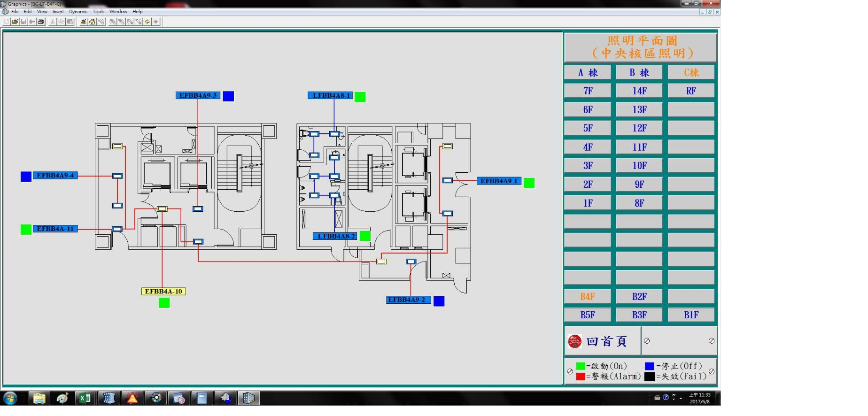868x416 pixels.
Task: Click the Open folder toolbar icon
Action: (x=15, y=22)
